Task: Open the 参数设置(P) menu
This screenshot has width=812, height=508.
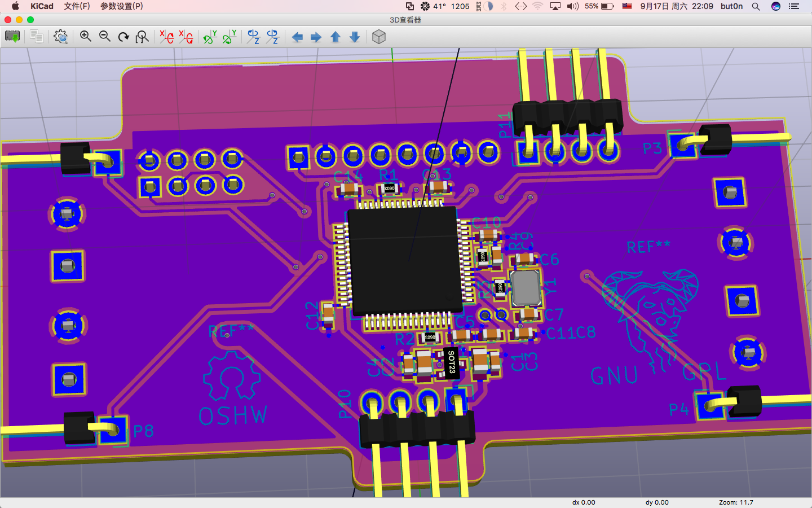Action: click(122, 6)
